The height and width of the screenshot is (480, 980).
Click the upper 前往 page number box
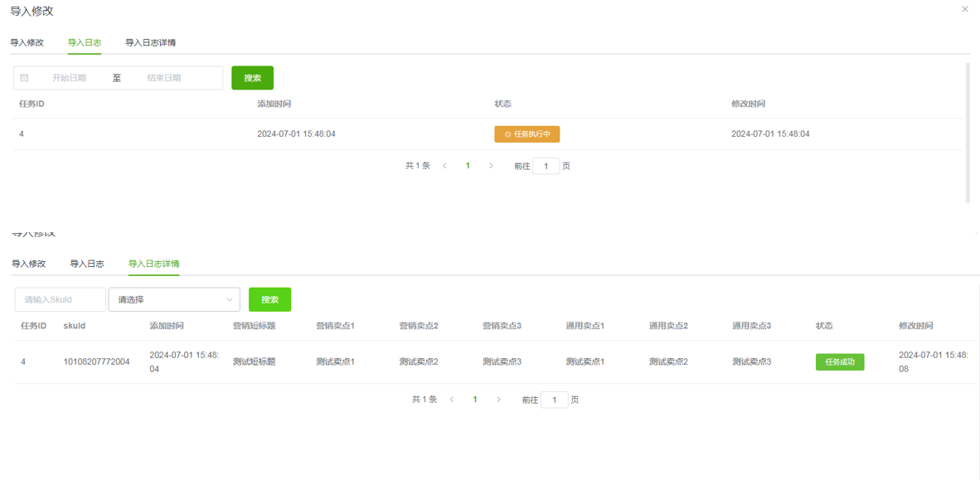[546, 166]
